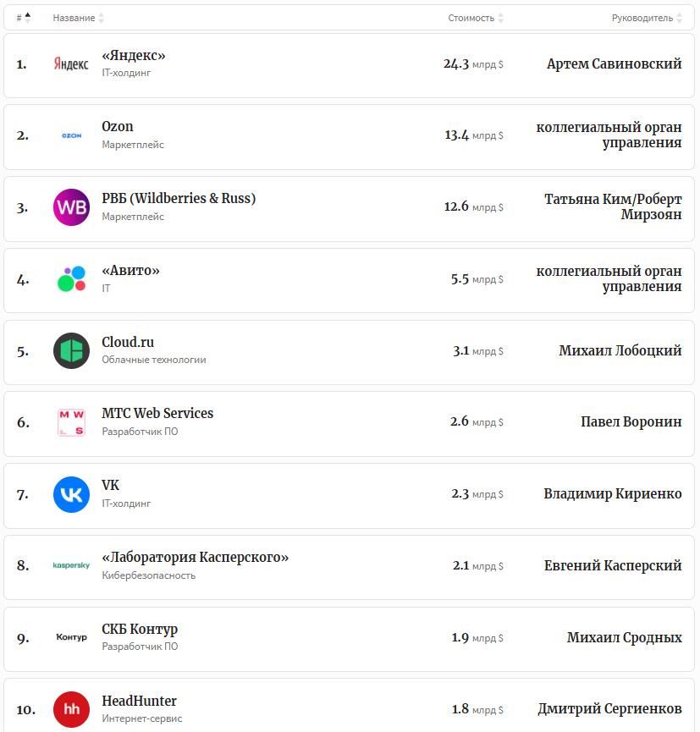Open «Лаборатория Касперского» company link

pos(196,558)
